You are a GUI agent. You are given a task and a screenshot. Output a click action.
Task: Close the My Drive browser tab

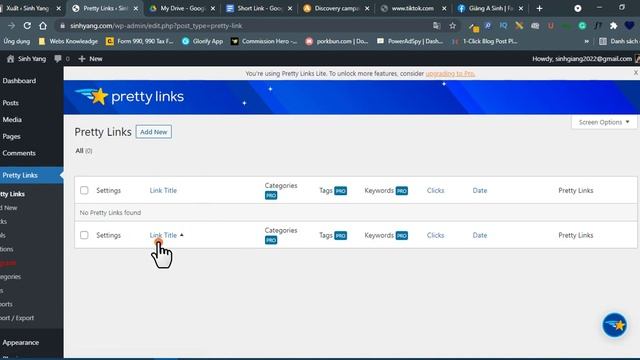click(213, 8)
